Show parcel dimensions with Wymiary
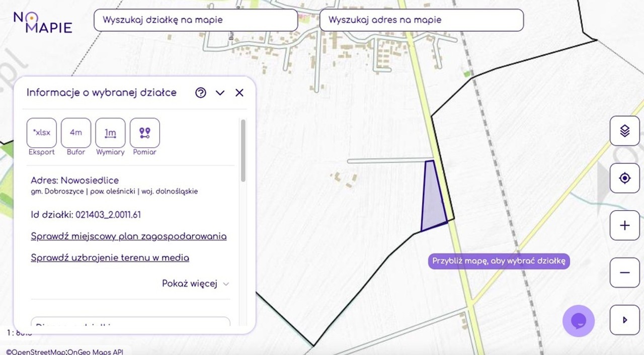 (x=110, y=133)
